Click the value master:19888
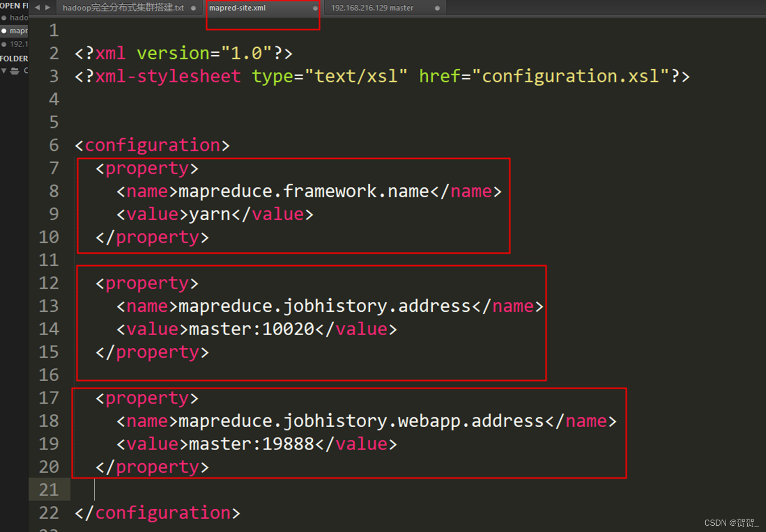The height and width of the screenshot is (532, 766). [252, 444]
